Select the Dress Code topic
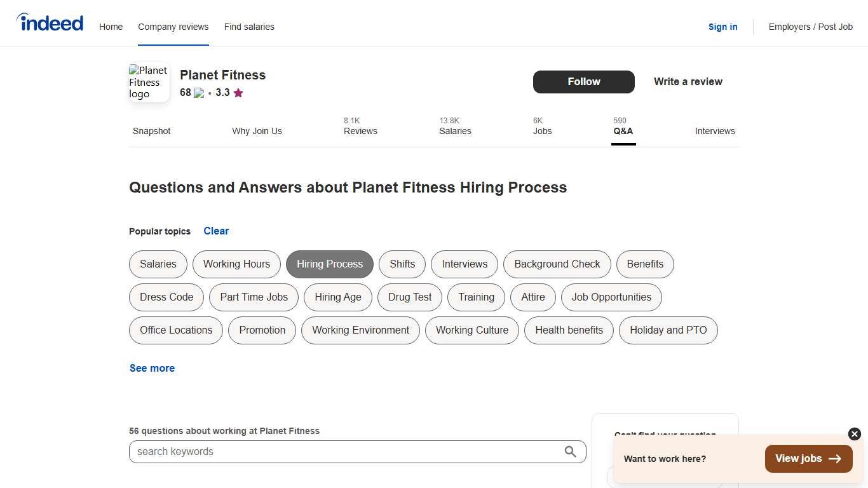Image resolution: width=868 pixels, height=488 pixels. [166, 297]
